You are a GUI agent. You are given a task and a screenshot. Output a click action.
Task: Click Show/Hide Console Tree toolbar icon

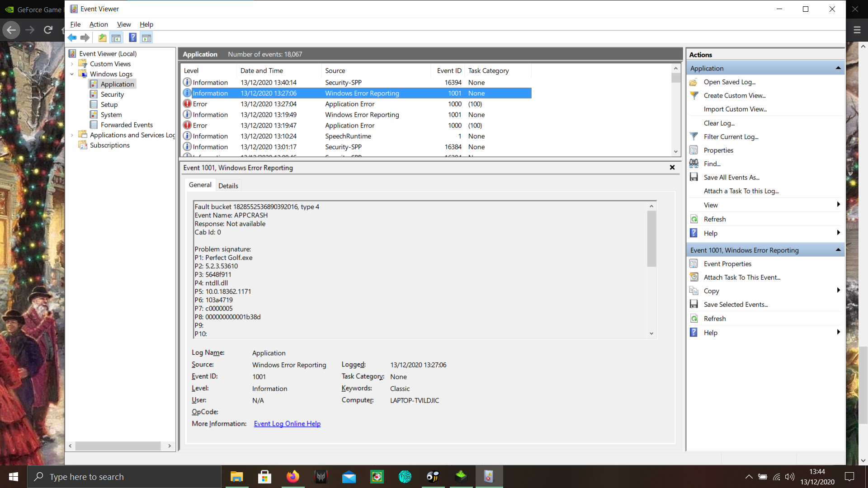tap(116, 38)
